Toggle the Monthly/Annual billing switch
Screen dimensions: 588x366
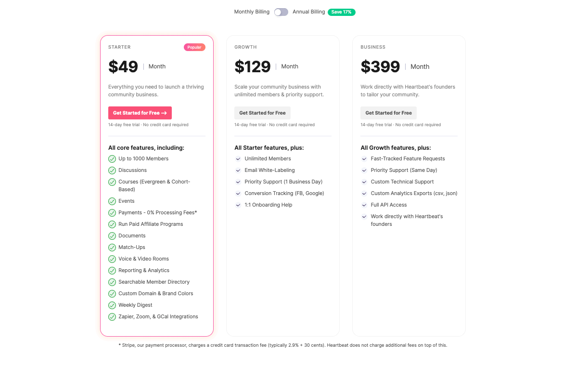pos(281,12)
